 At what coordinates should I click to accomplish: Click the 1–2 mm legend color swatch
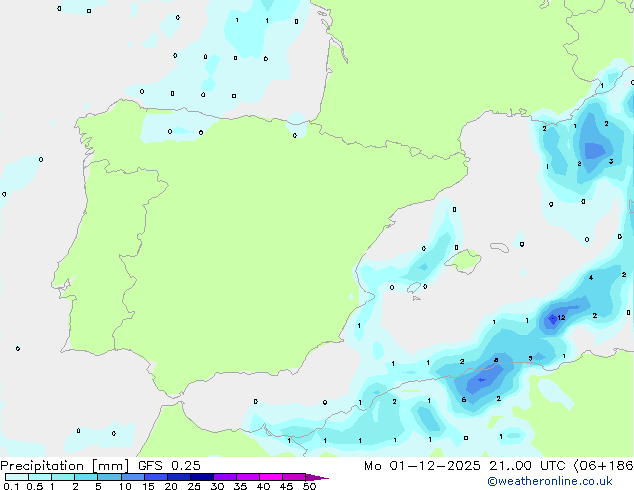[63, 477]
